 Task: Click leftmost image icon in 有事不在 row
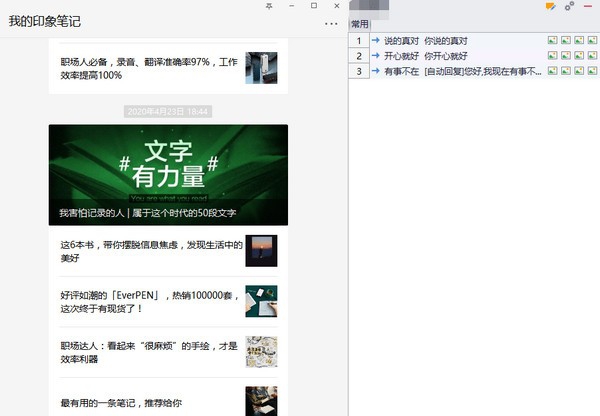pos(553,71)
